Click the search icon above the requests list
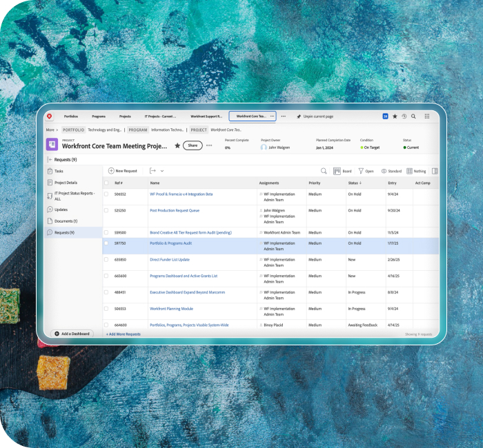The height and width of the screenshot is (448, 483). click(324, 171)
